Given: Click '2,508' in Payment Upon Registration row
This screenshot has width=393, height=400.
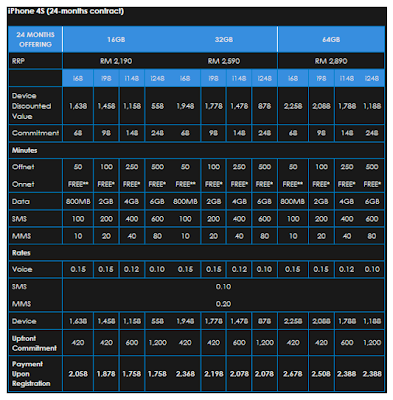Looking at the screenshot, I should pos(321,374).
